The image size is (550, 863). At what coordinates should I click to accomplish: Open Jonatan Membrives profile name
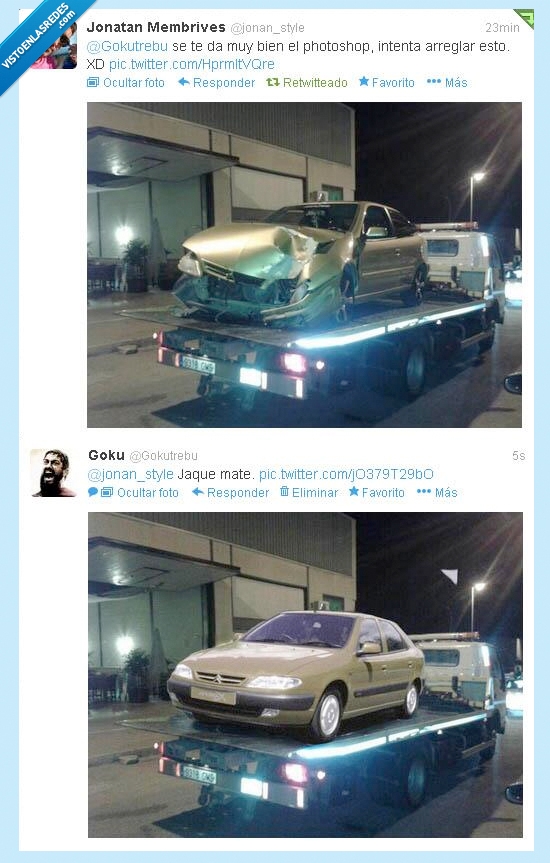tap(156, 27)
